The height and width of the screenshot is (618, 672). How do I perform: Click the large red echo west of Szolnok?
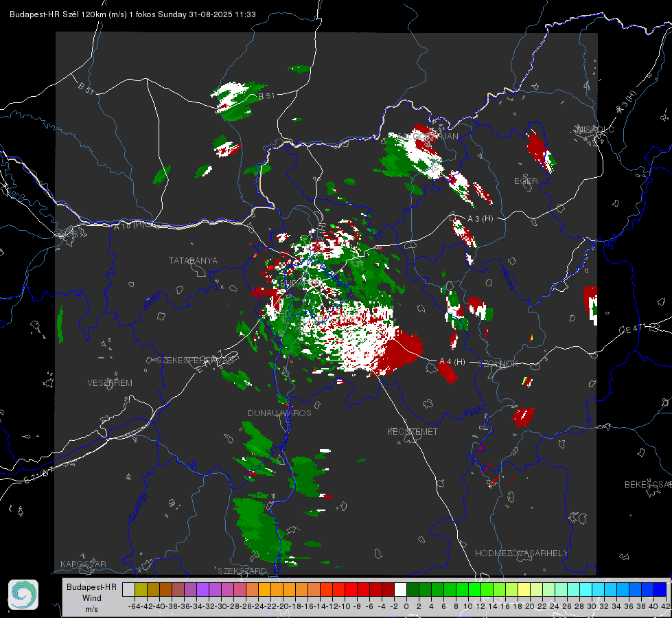point(399,352)
